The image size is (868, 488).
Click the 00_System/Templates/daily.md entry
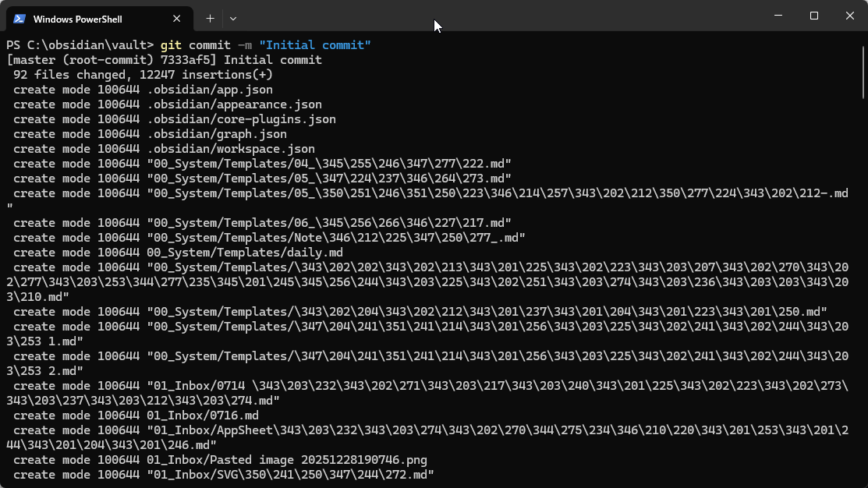pyautogui.click(x=244, y=253)
